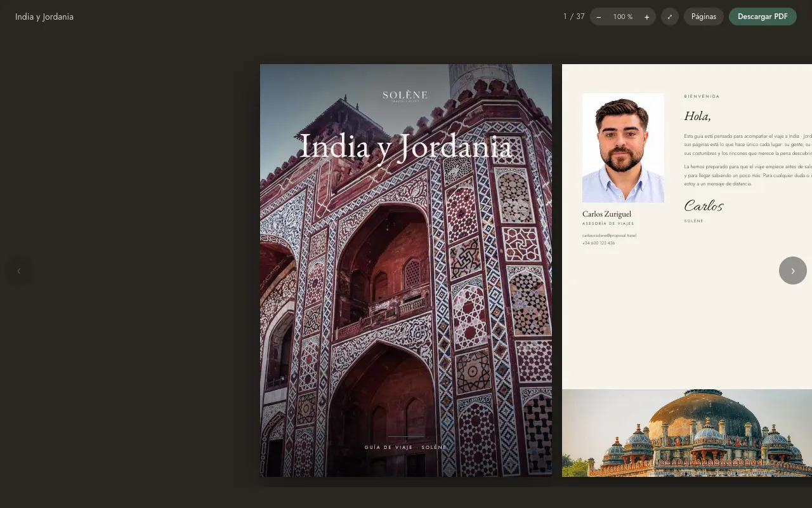
Task: Click the Guía de Viaje · Solène footer text
Action: click(405, 447)
